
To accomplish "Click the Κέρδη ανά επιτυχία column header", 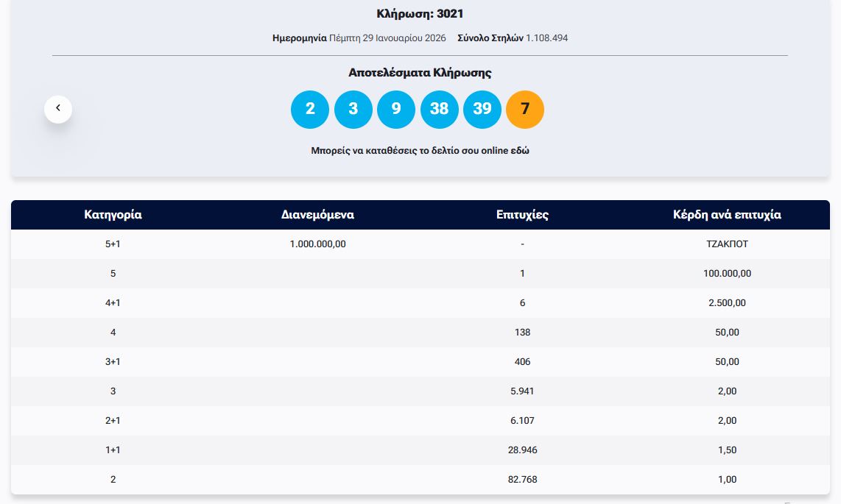I will (726, 215).
